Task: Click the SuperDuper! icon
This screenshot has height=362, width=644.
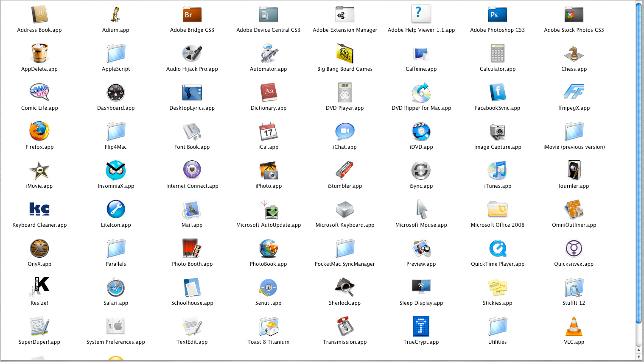Action: (39, 326)
